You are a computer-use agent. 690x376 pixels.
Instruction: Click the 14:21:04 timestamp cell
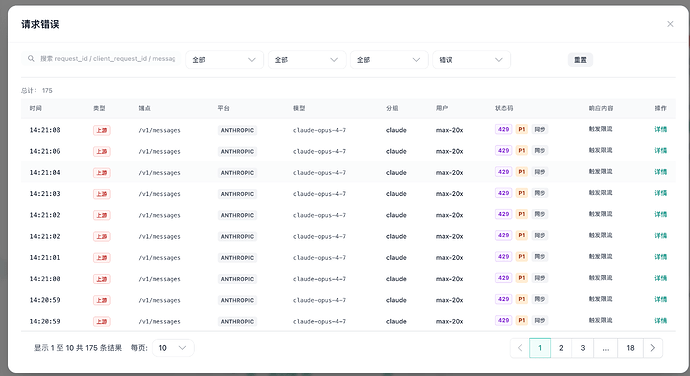pos(45,172)
